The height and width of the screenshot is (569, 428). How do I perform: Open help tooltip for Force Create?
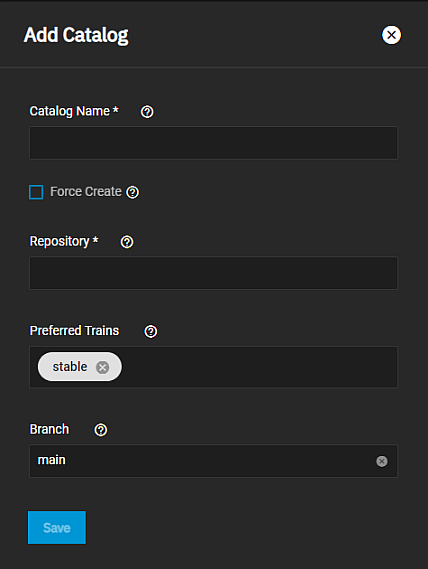pos(133,192)
